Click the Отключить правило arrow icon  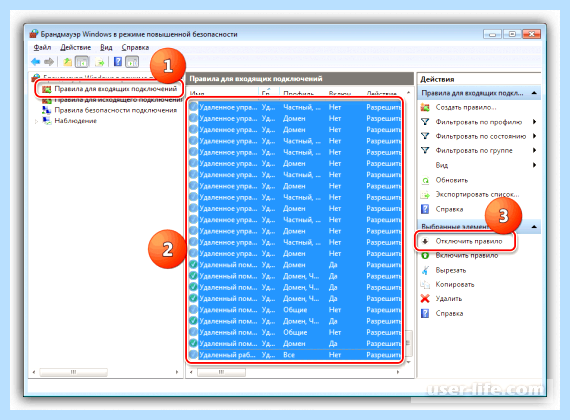point(425,241)
